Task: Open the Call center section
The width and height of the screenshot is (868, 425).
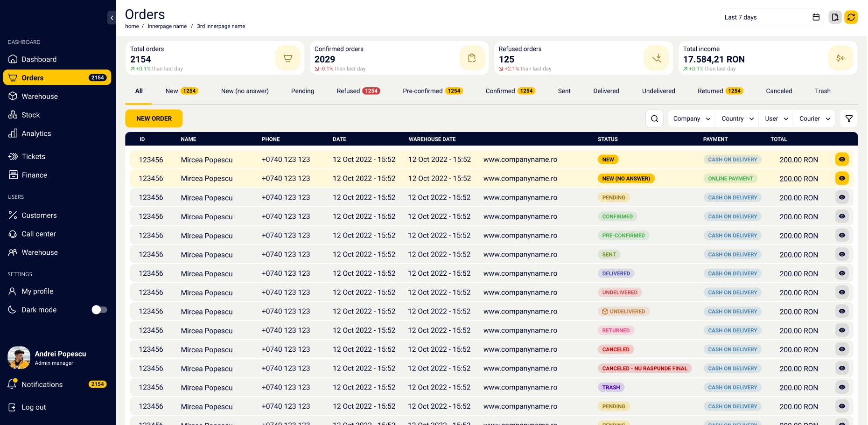Action: tap(13, 234)
